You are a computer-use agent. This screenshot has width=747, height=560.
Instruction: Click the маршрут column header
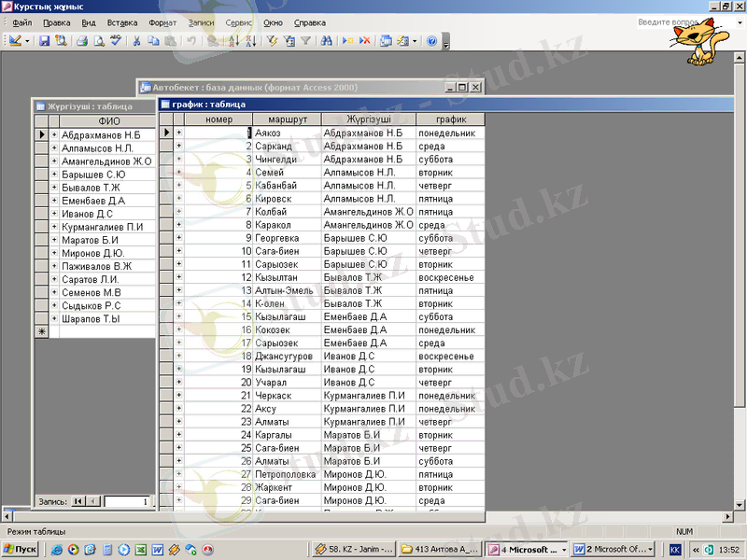pos(287,119)
